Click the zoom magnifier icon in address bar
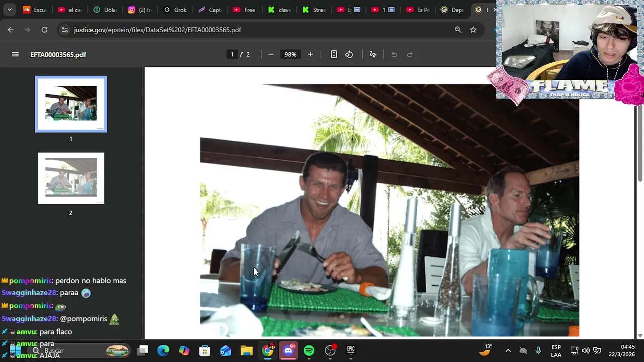Image resolution: width=644 pixels, height=362 pixels. coord(458,30)
